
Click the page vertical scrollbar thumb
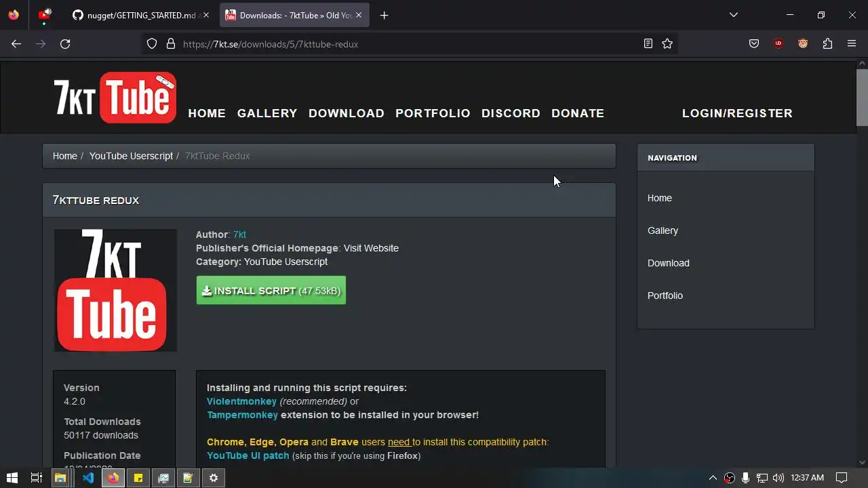click(x=862, y=97)
